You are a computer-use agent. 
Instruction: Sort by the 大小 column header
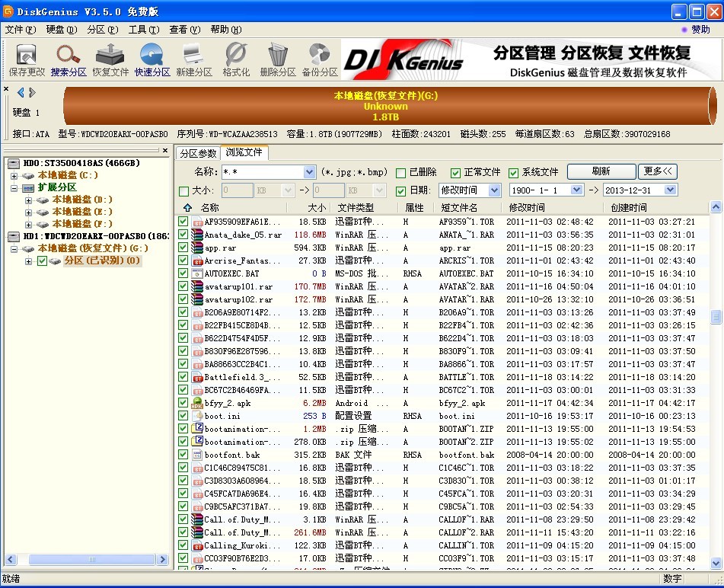(317, 208)
